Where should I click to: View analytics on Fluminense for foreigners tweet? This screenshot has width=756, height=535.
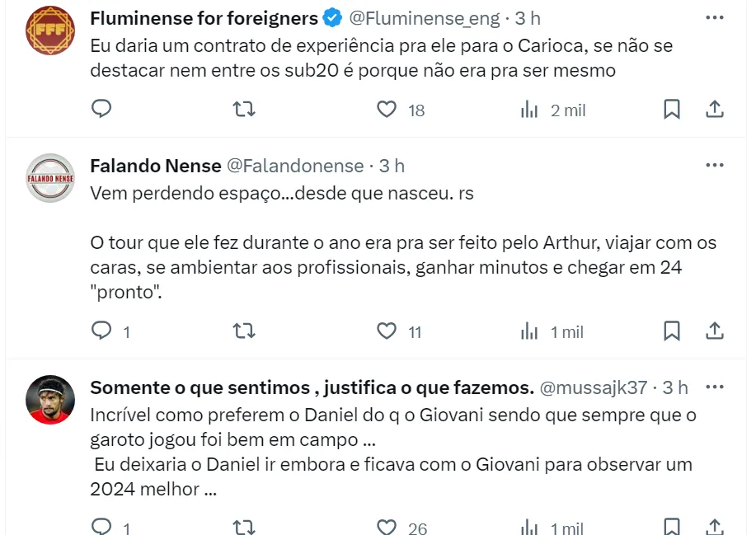point(529,109)
